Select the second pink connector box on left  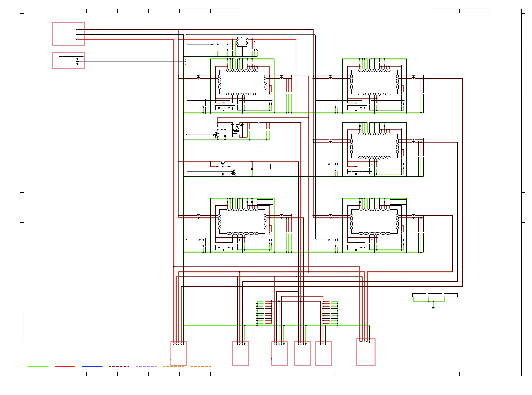point(69,61)
